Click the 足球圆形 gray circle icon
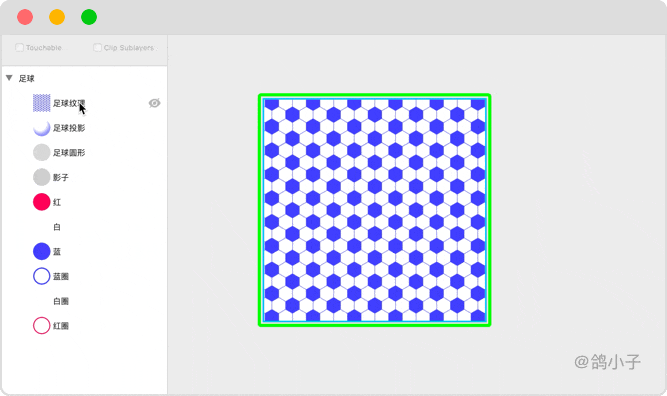The width and height of the screenshot is (667, 396). click(42, 152)
